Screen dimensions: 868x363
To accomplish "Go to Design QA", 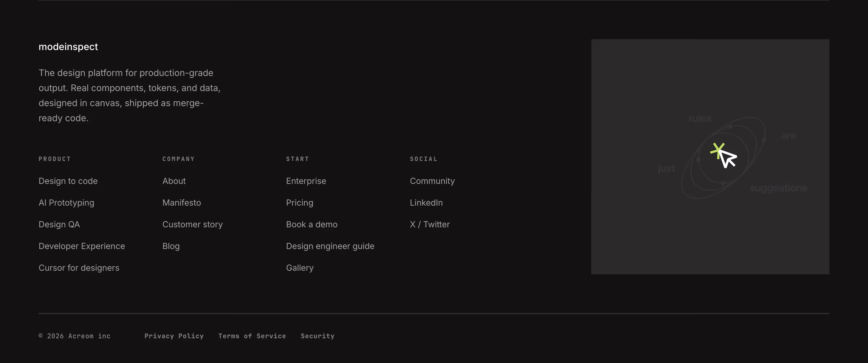I will (59, 225).
